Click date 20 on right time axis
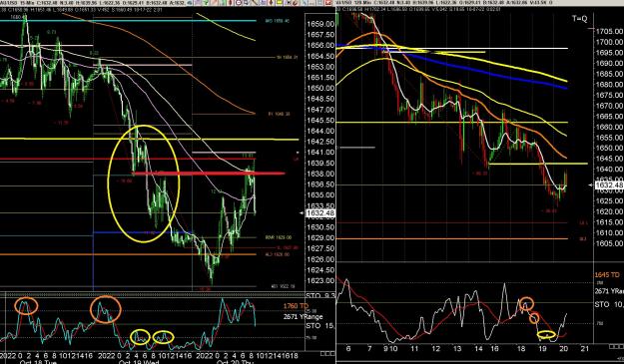 [x=563, y=349]
